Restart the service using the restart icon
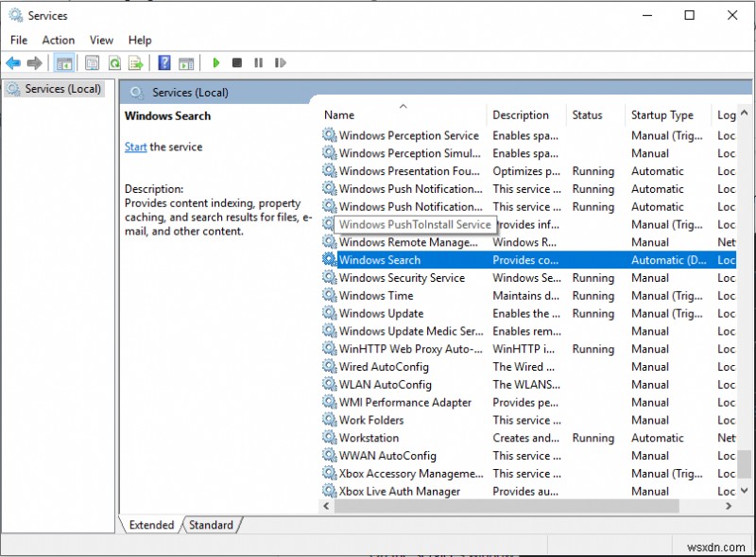Screen dimensions: 756x557 coord(281,62)
